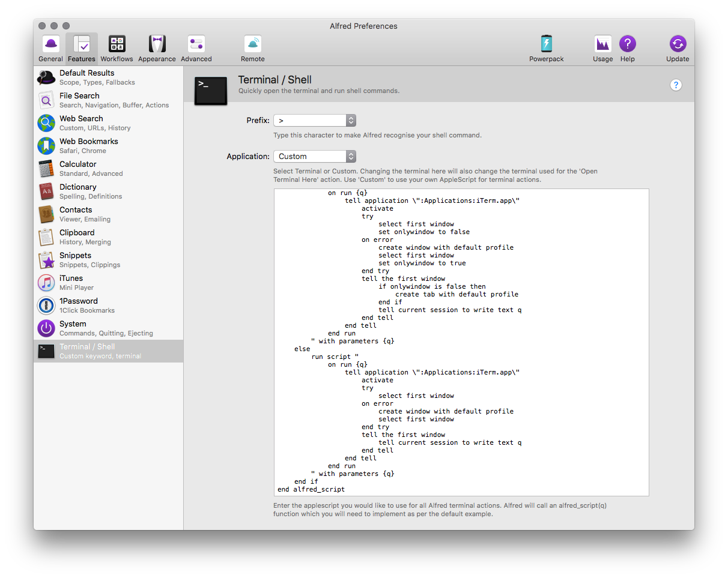Open the Advanced preferences tab
Viewport: 728px width, 578px height.
coord(196,49)
